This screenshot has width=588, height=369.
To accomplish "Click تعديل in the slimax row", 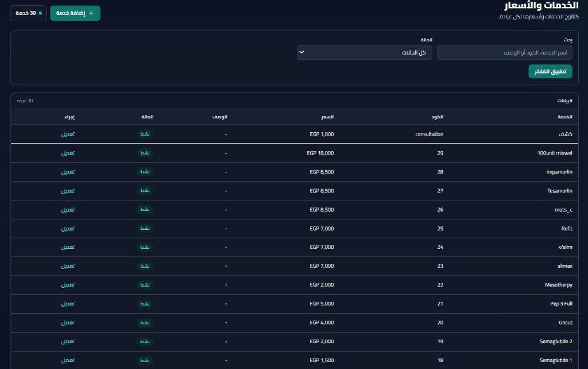I will click(68, 266).
